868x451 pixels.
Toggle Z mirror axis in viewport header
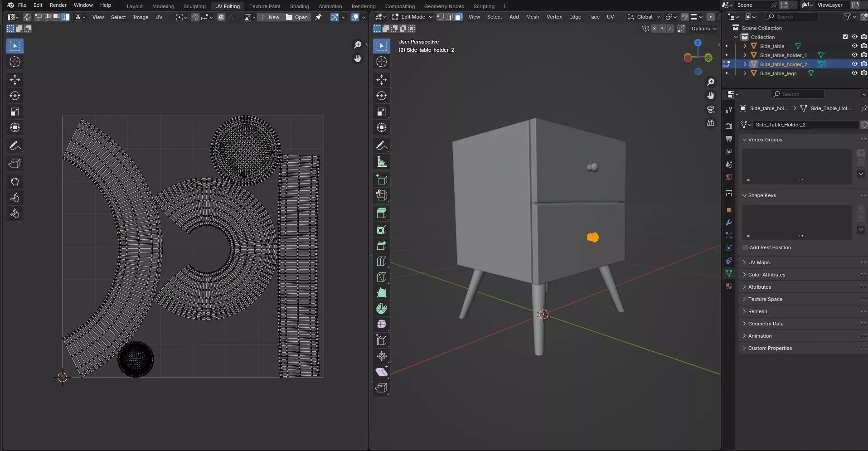click(x=670, y=29)
